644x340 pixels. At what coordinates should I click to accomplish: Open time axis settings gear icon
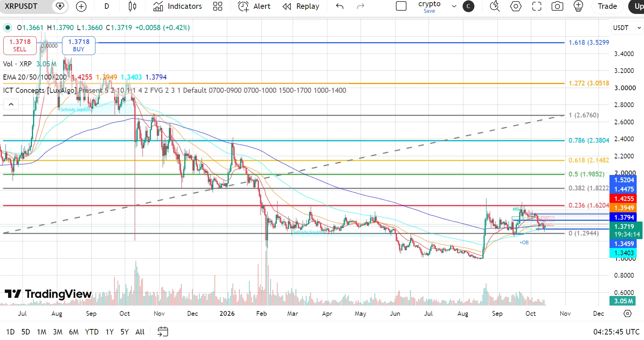tap(627, 314)
